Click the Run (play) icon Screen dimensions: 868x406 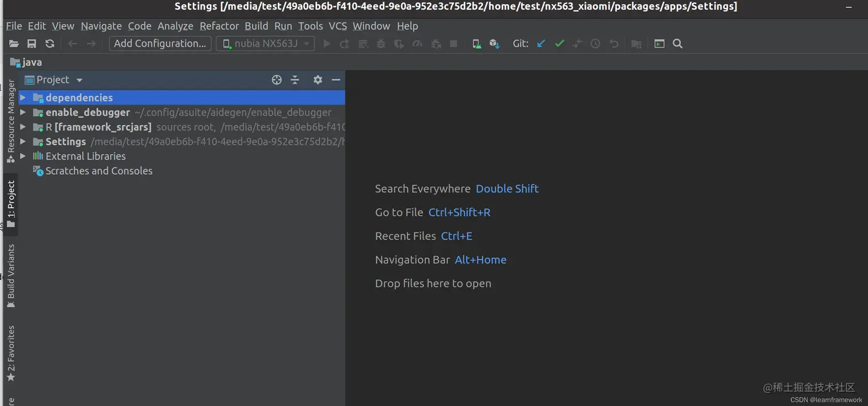click(x=327, y=44)
